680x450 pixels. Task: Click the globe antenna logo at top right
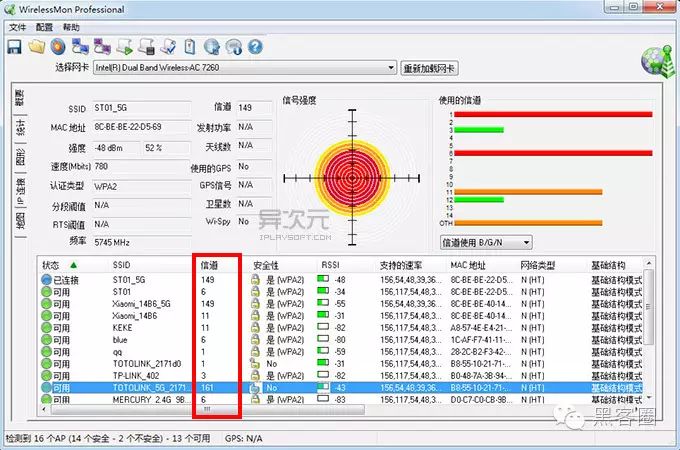click(658, 61)
